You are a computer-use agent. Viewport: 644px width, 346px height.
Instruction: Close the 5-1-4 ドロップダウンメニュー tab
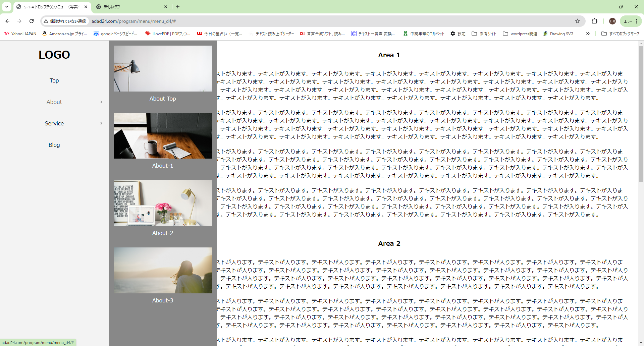86,7
